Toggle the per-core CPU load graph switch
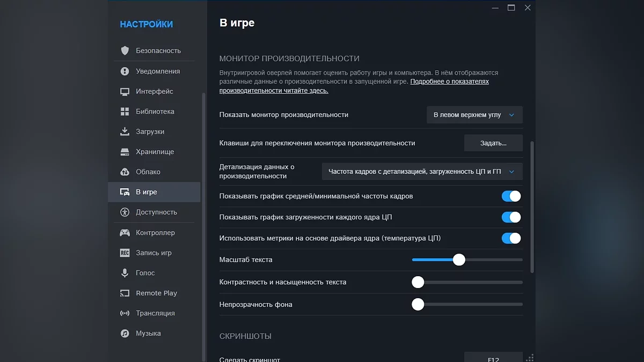 (x=511, y=217)
